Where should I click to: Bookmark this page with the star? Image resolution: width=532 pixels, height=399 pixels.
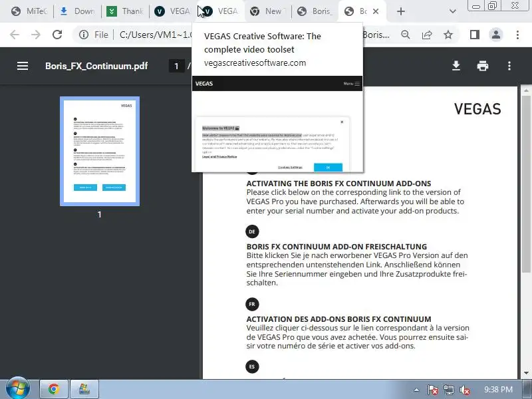pos(448,35)
